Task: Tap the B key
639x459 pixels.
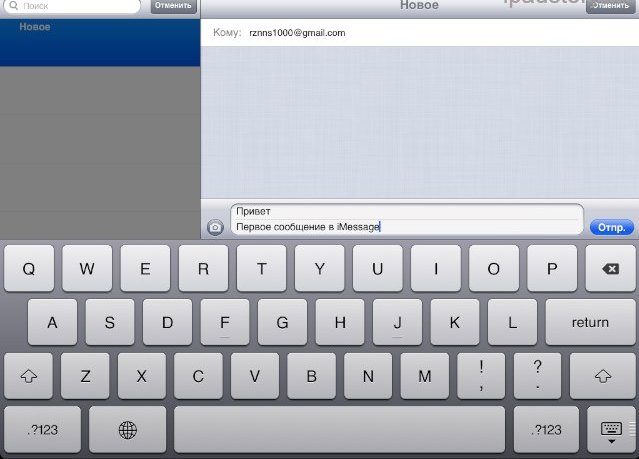Action: coord(311,376)
